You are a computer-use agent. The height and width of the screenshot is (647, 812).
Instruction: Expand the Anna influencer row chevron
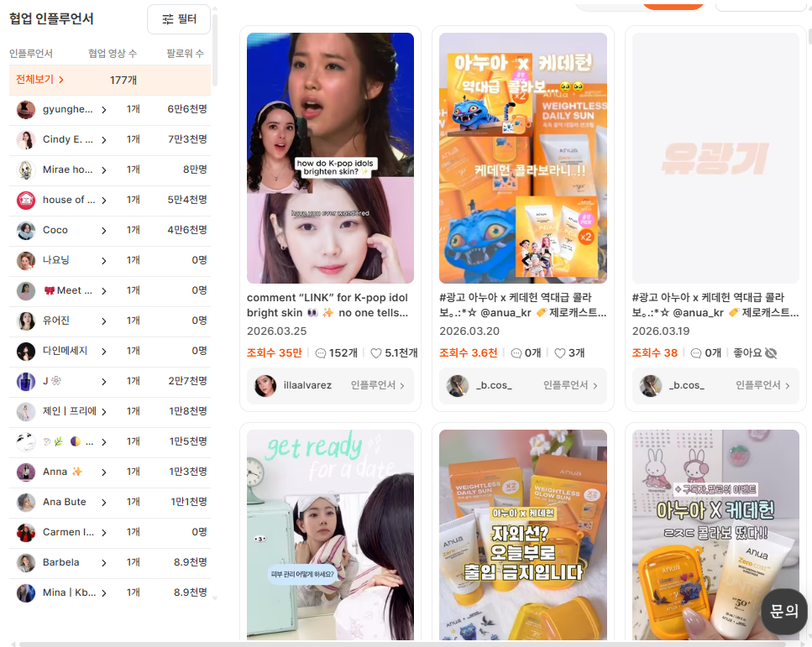(x=104, y=472)
